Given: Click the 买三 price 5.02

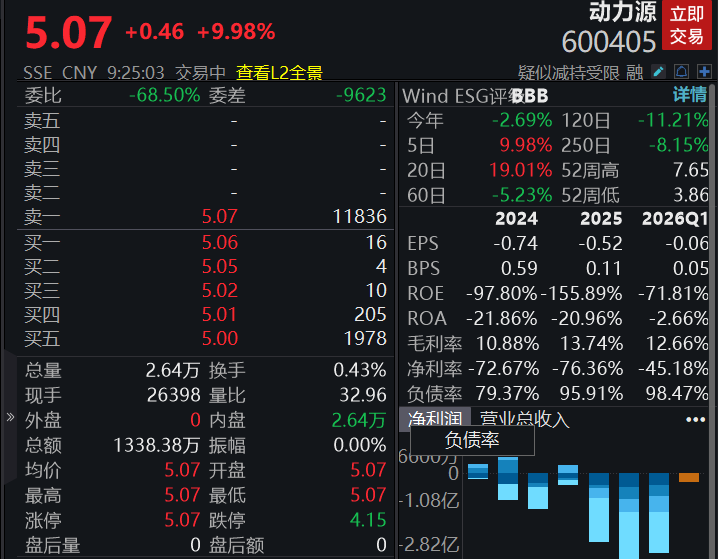Looking at the screenshot, I should point(220,291).
